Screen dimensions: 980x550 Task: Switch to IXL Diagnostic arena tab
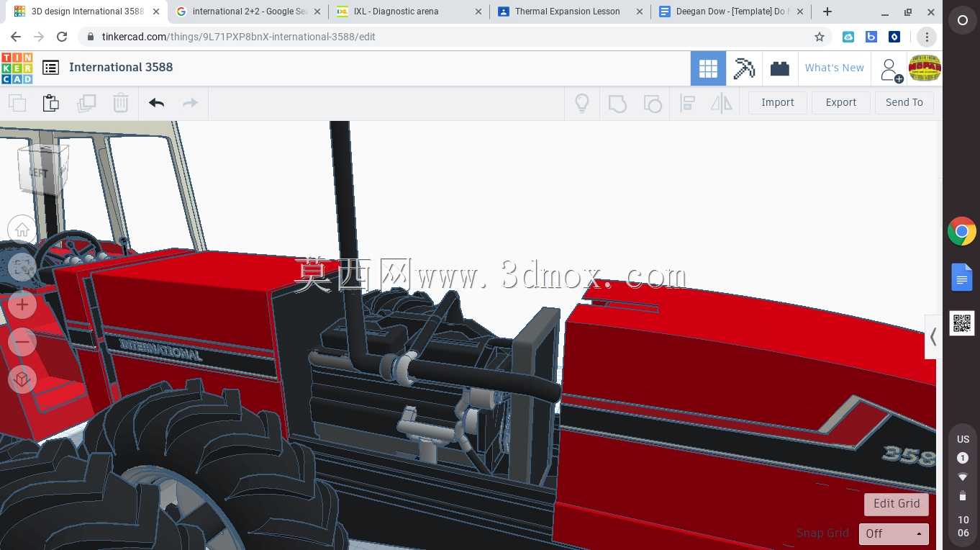(x=409, y=12)
